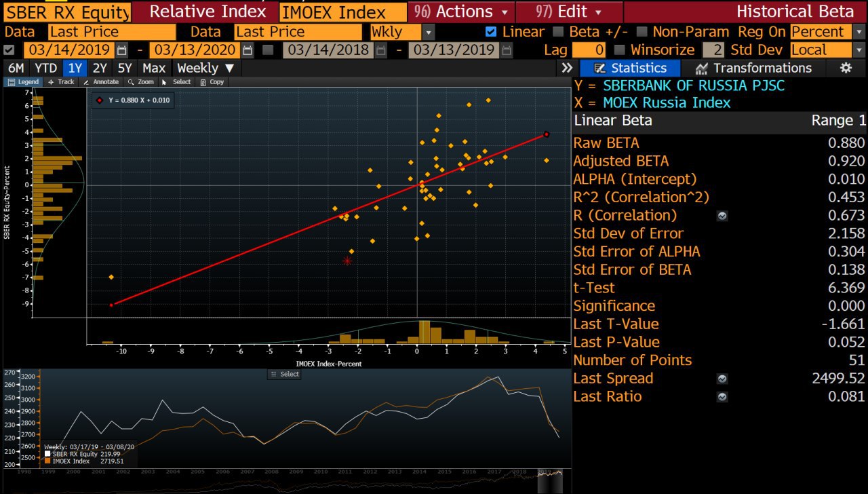Screen dimensions: 868x494
Task: Enable the Beta +/- checkbox
Action: (558, 31)
